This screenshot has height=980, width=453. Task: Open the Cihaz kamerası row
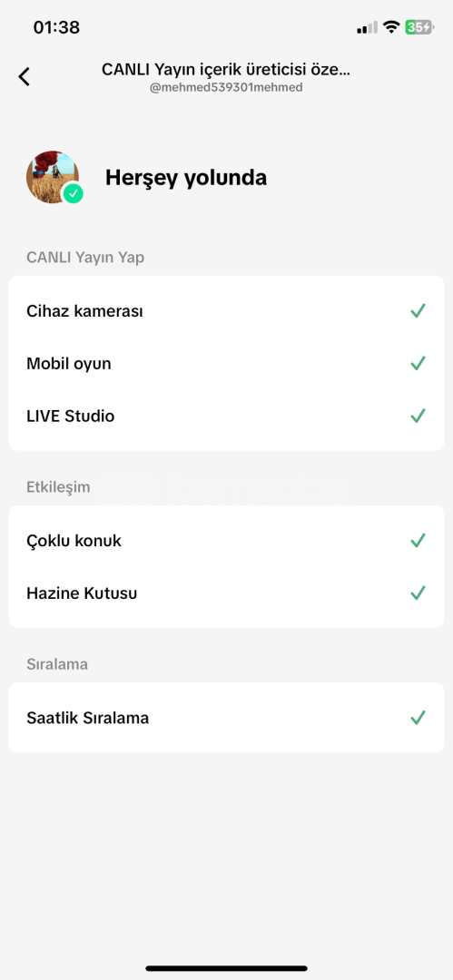pos(227,310)
